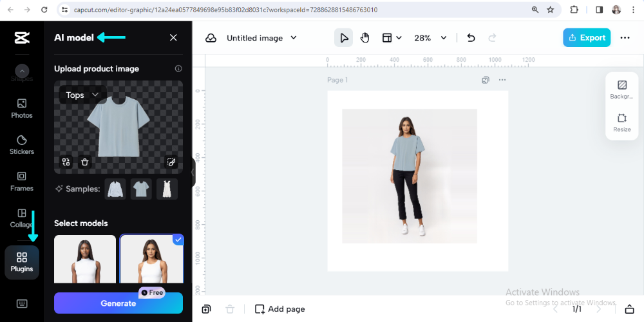Click the AI model panel title
Viewport: 644px width, 322px height.
pyautogui.click(x=74, y=38)
